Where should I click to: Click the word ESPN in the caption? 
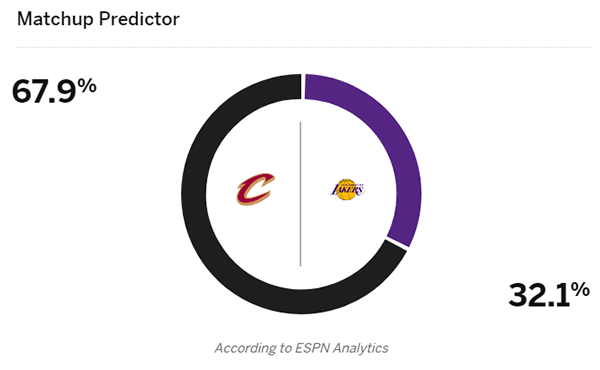click(312, 348)
